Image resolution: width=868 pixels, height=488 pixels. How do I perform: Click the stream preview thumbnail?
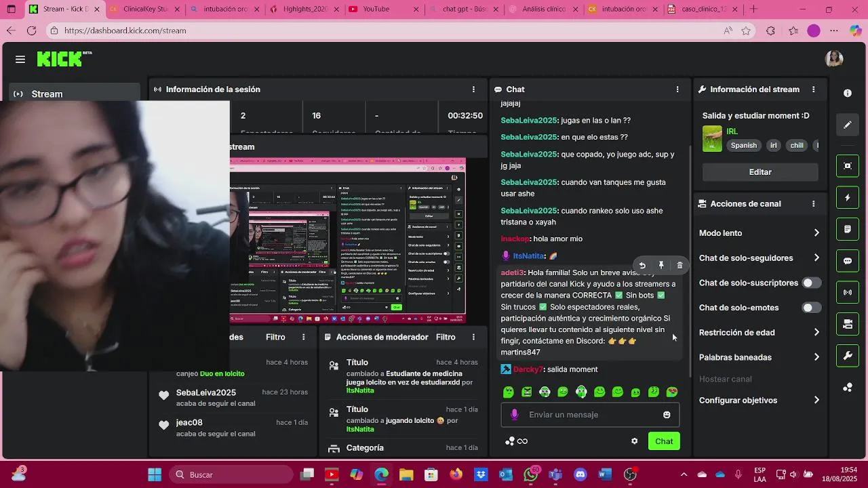347,240
